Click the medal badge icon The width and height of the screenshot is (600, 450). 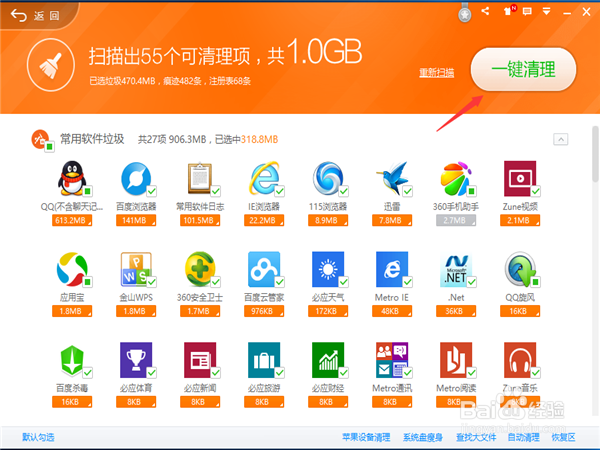point(465,13)
